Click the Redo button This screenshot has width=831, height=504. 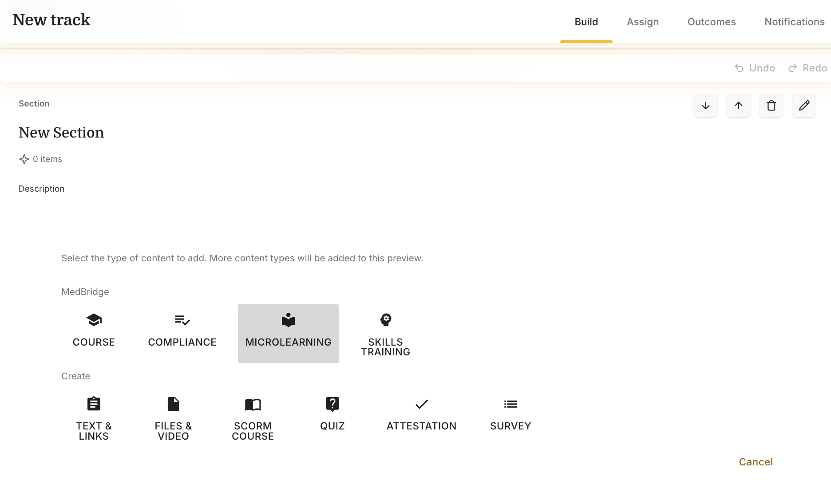click(x=807, y=68)
